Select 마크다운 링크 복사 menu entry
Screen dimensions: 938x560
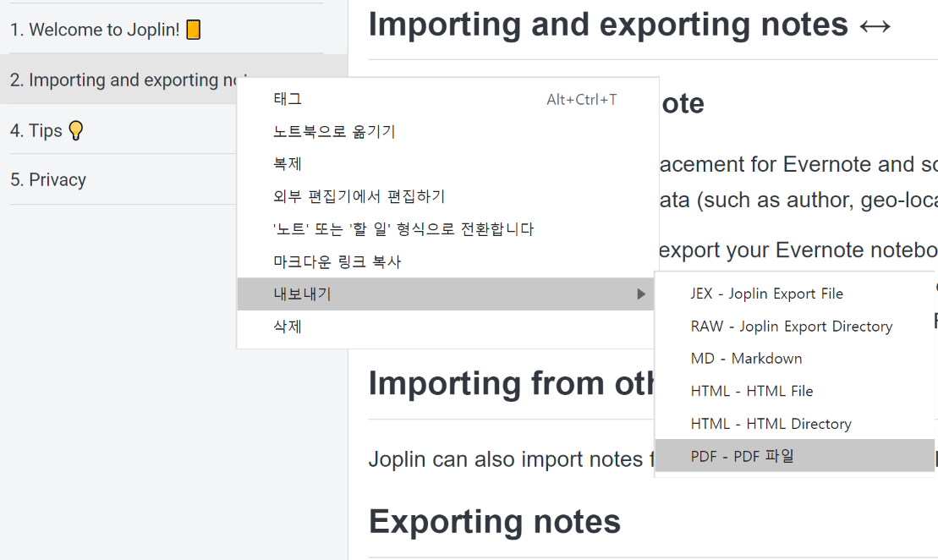(445, 261)
